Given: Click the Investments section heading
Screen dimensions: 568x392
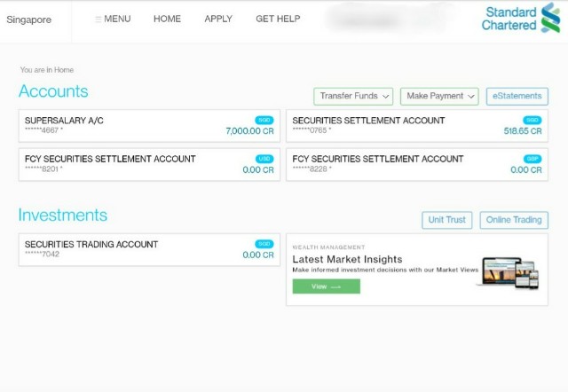Looking at the screenshot, I should (63, 215).
